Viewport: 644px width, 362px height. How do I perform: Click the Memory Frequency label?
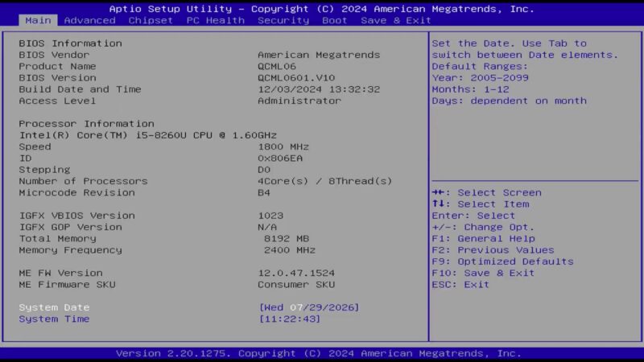(70, 250)
